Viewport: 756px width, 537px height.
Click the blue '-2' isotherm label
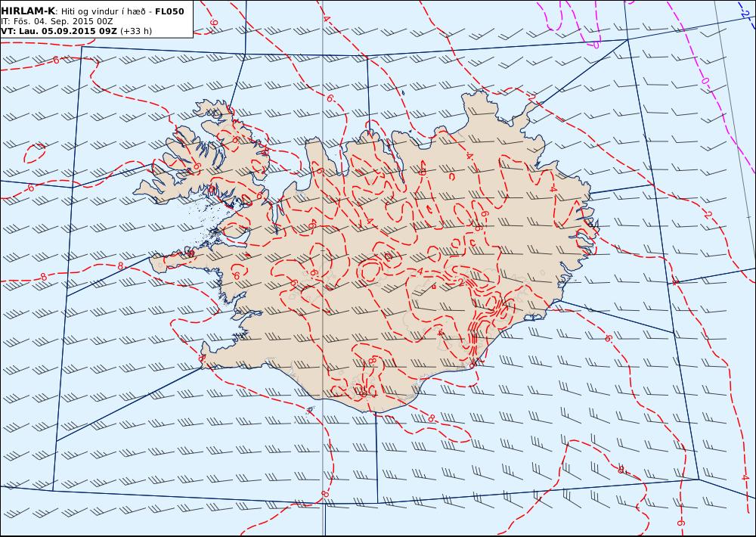pos(745,14)
